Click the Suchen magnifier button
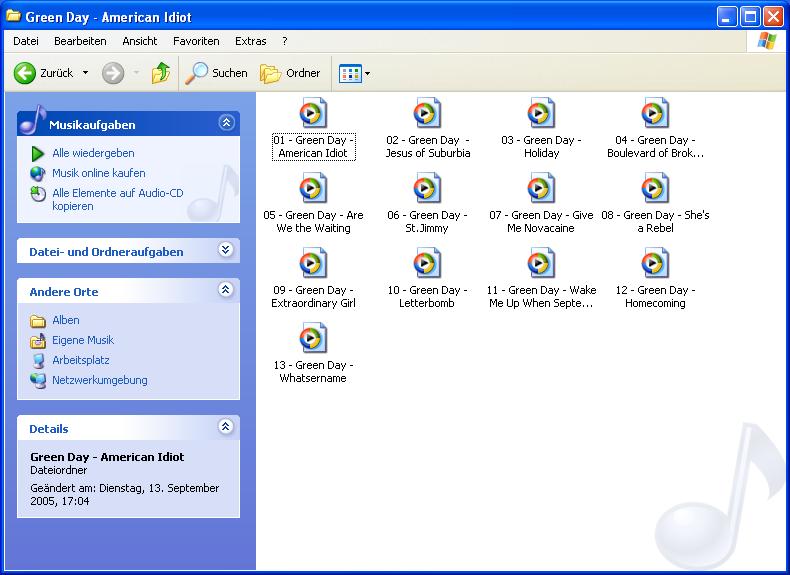The height and width of the screenshot is (575, 790). point(216,73)
